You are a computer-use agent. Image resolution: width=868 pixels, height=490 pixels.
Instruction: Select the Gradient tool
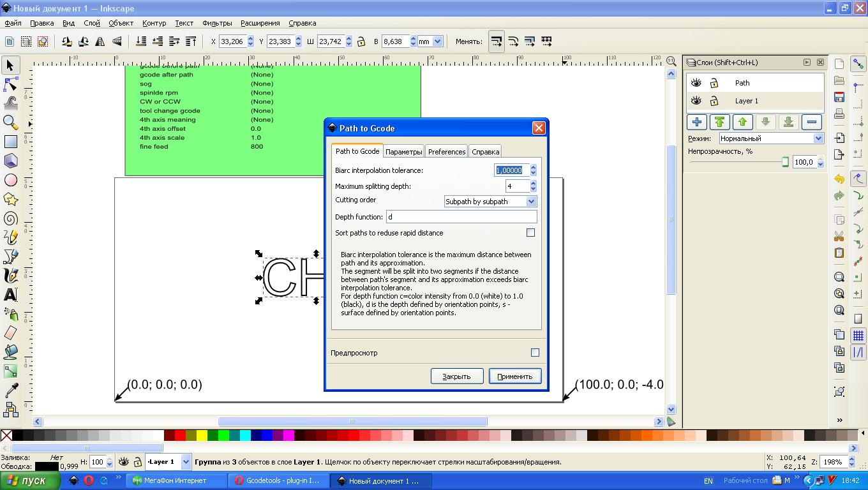[10, 371]
